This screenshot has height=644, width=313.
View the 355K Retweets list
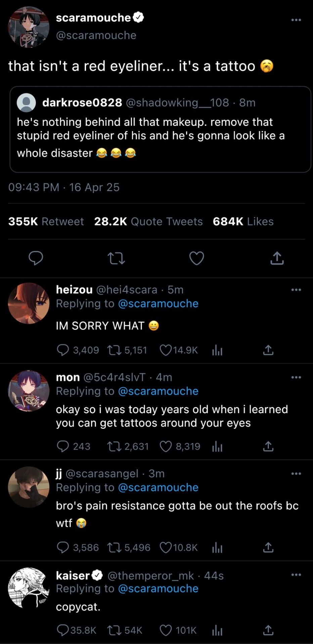pos(46,221)
